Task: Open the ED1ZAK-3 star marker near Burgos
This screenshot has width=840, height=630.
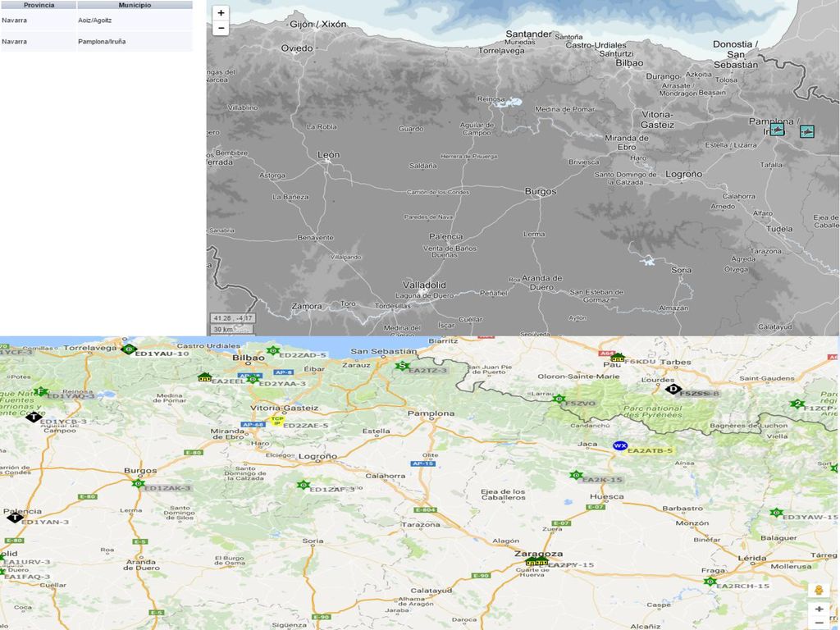Action: tap(138, 484)
